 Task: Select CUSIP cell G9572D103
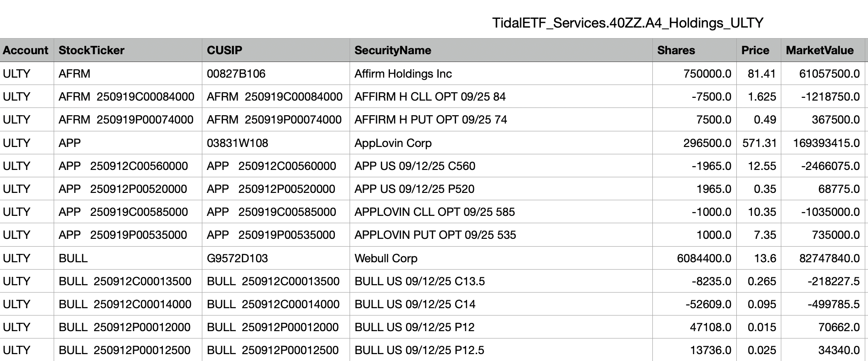point(237,258)
